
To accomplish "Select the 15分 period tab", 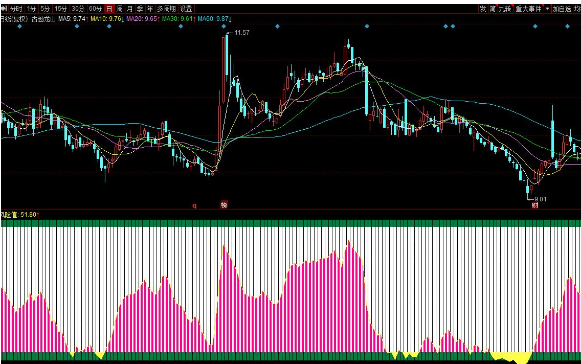I will click(61, 9).
